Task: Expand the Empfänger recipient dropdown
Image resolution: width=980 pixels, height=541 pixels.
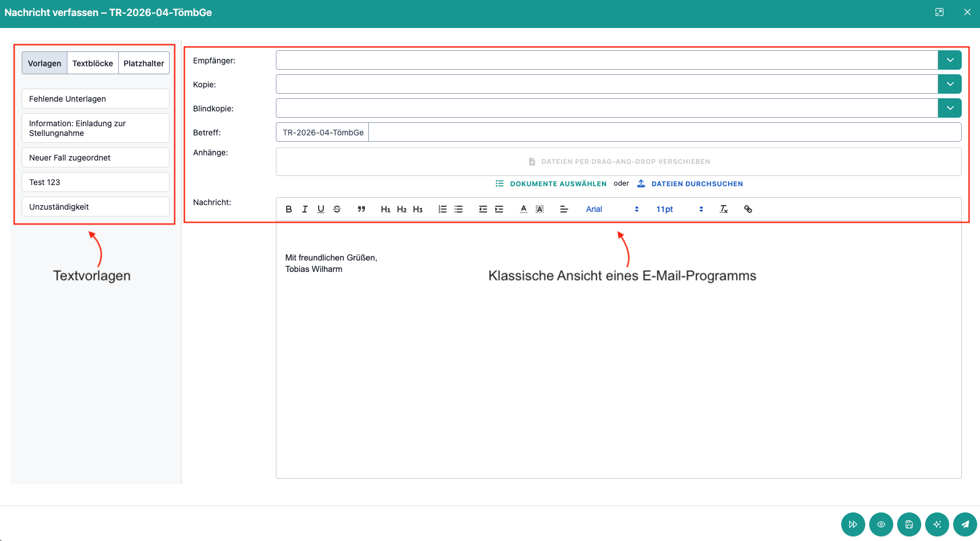Action: pos(950,60)
